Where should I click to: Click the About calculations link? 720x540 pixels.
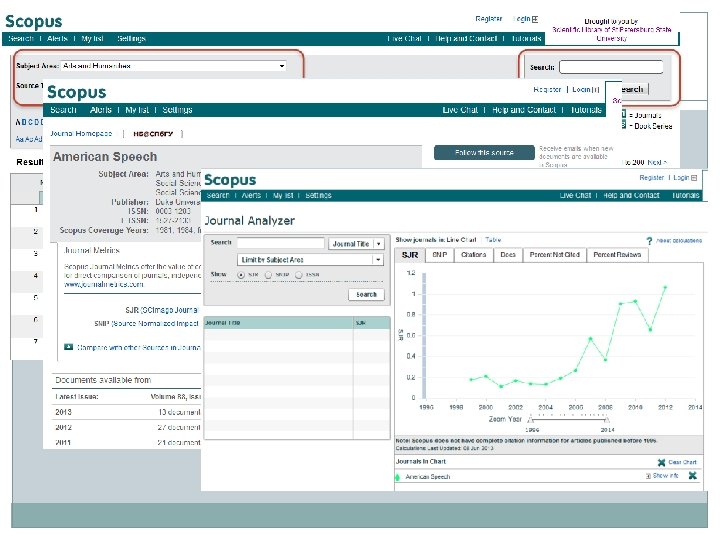pyautogui.click(x=679, y=241)
